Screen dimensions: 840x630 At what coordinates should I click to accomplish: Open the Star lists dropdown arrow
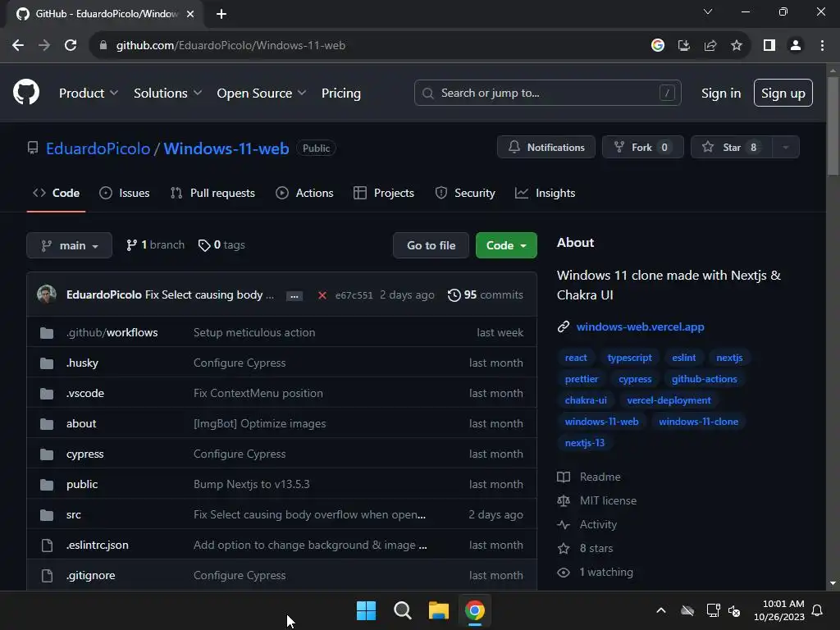click(x=786, y=148)
